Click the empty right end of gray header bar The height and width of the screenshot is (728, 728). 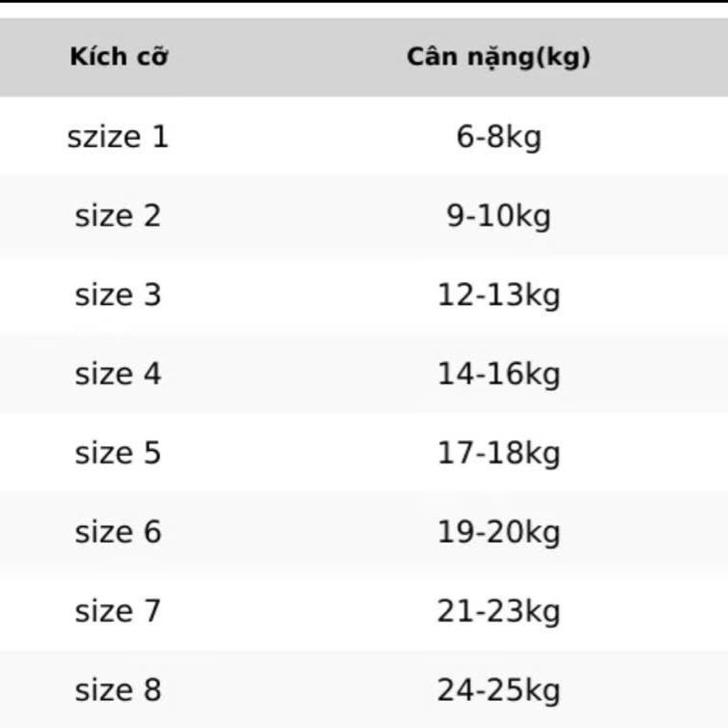(676, 57)
